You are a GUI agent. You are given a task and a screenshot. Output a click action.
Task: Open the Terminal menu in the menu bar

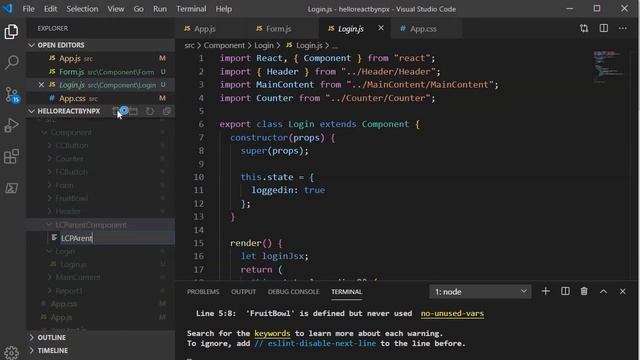(191, 9)
